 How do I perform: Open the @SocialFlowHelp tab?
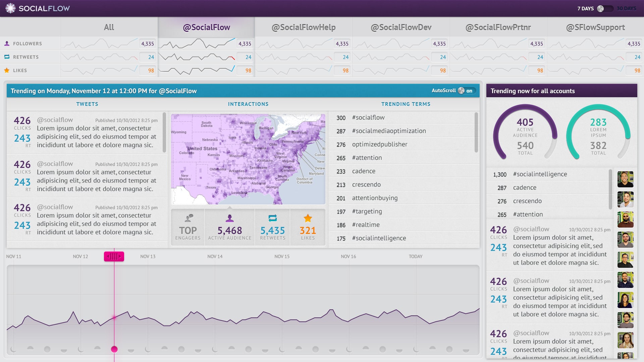pyautogui.click(x=304, y=27)
